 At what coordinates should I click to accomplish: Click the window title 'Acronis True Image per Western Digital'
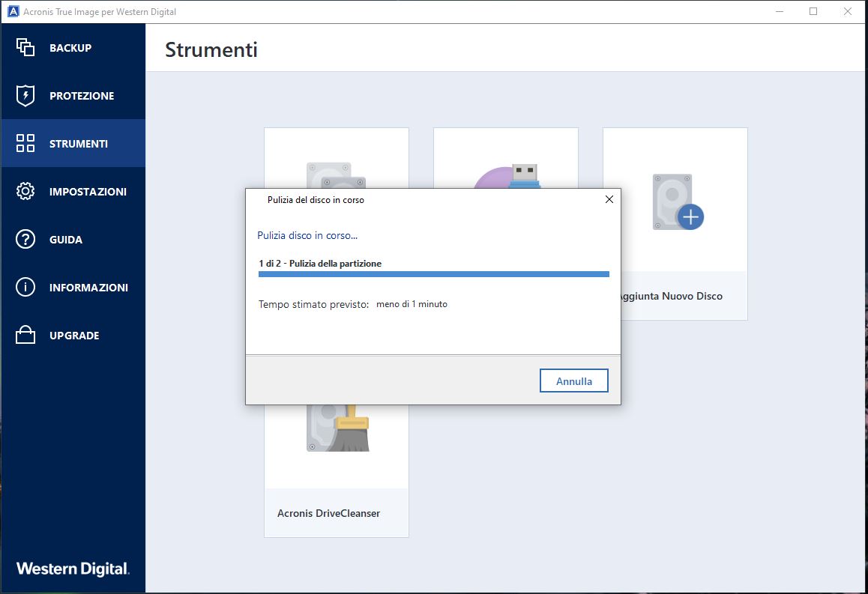(100, 12)
